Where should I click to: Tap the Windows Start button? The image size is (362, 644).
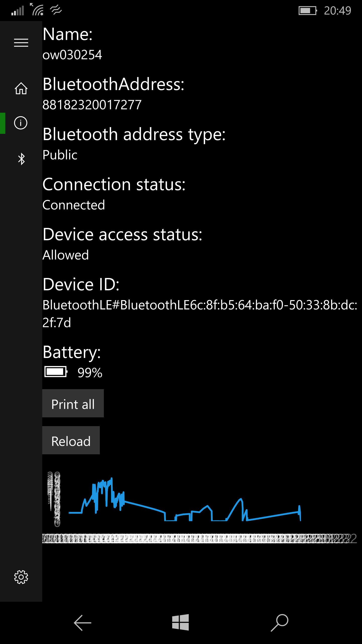180,622
